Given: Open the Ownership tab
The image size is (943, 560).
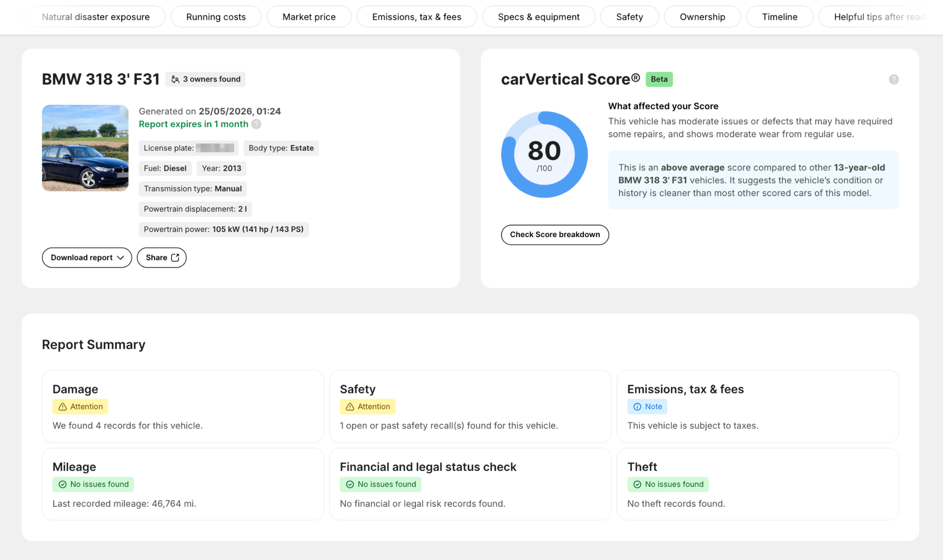Looking at the screenshot, I should pyautogui.click(x=702, y=17).
